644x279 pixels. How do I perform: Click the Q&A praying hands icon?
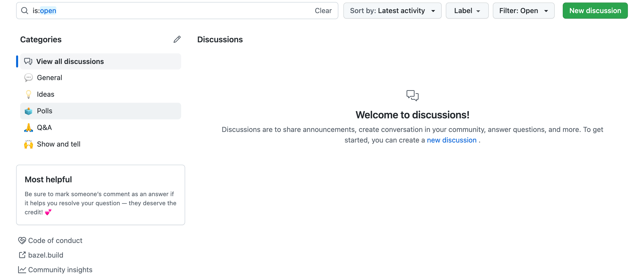coord(28,127)
